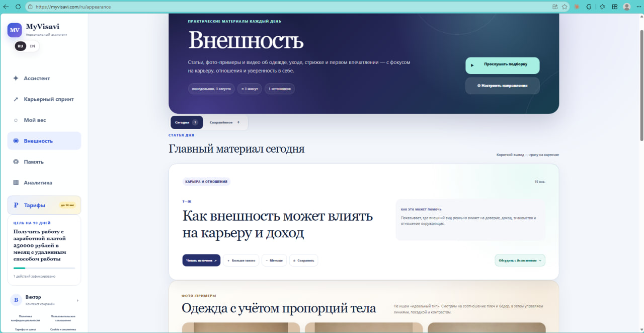Click the Карьера и отношения tag
Screen dimensions: 644x333
click(206, 181)
